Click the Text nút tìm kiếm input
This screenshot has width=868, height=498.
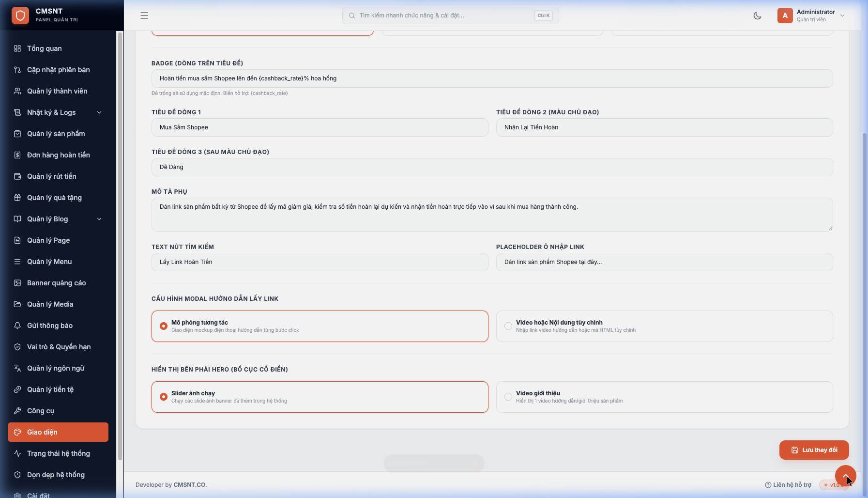pyautogui.click(x=320, y=262)
